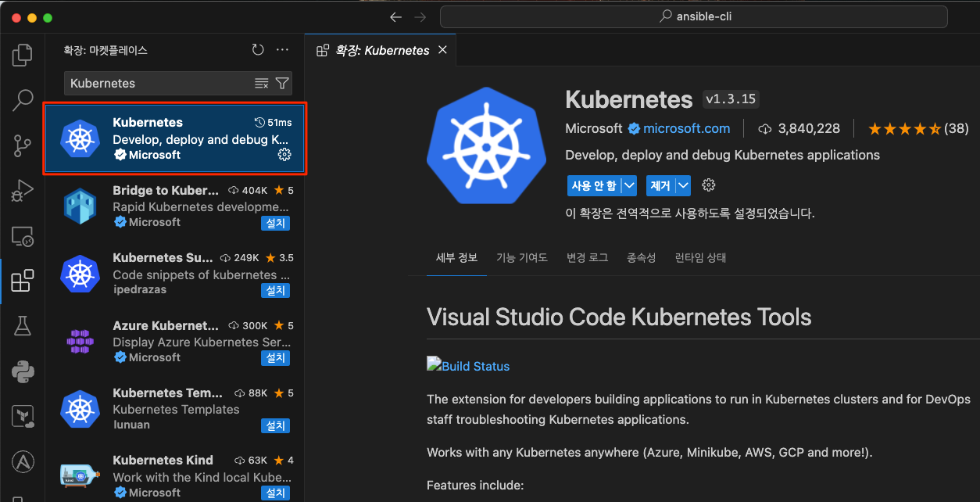The image size is (980, 502).
Task: Open the Remote Explorer view
Action: click(23, 235)
